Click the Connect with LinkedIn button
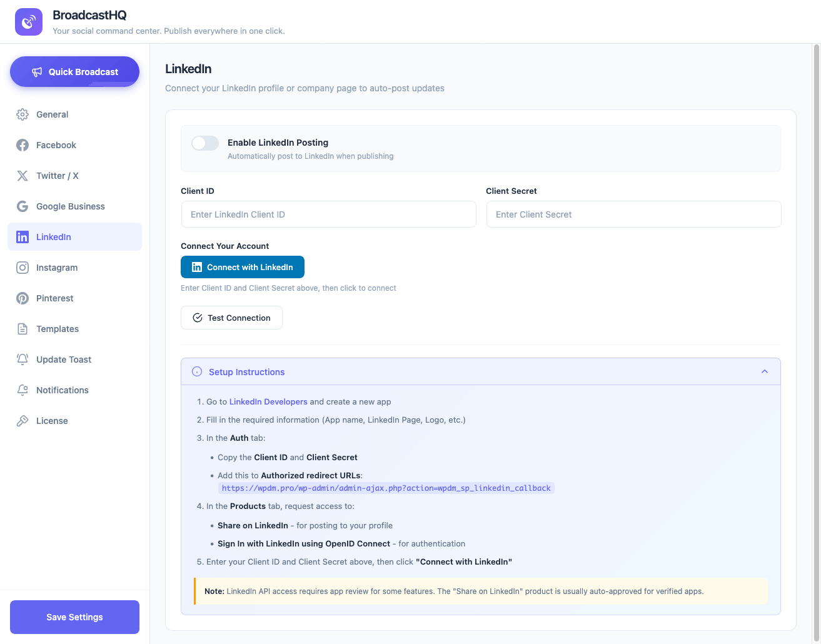The height and width of the screenshot is (644, 821). click(x=243, y=267)
